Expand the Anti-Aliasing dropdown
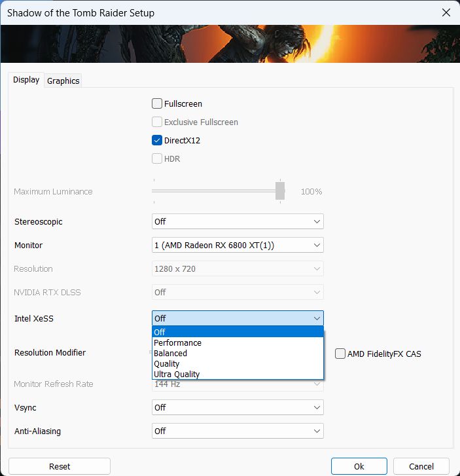460x476 pixels. tap(238, 431)
